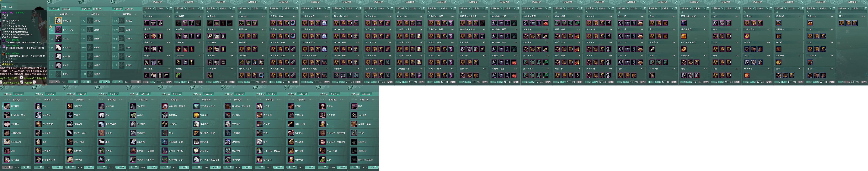Select the 渡情 mount icon
868x171 pixels.
pos(323,160)
